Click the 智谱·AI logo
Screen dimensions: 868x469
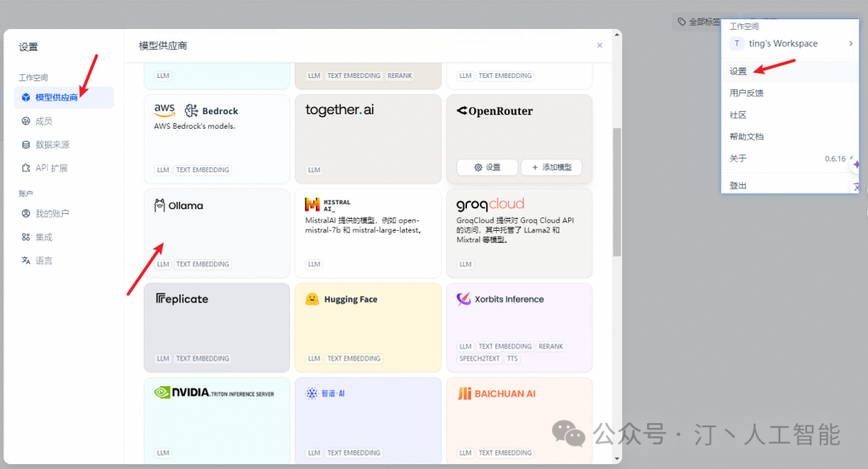pyautogui.click(x=325, y=393)
